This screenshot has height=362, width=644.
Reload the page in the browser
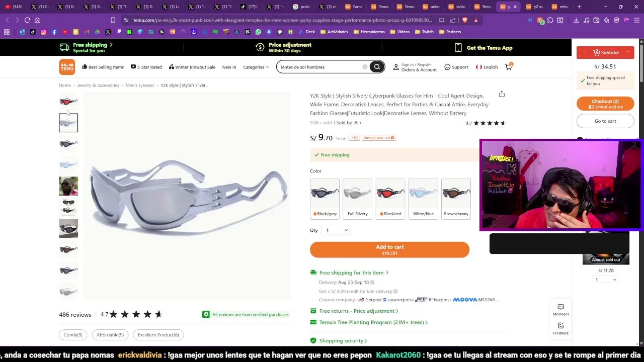27,20
